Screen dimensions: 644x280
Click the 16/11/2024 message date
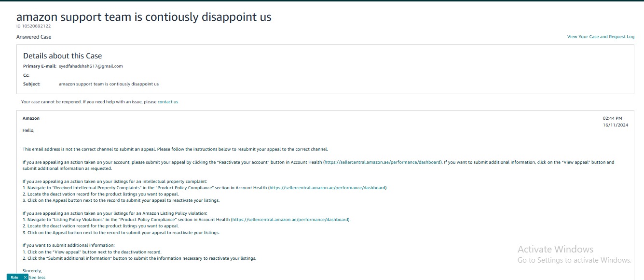pos(615,125)
